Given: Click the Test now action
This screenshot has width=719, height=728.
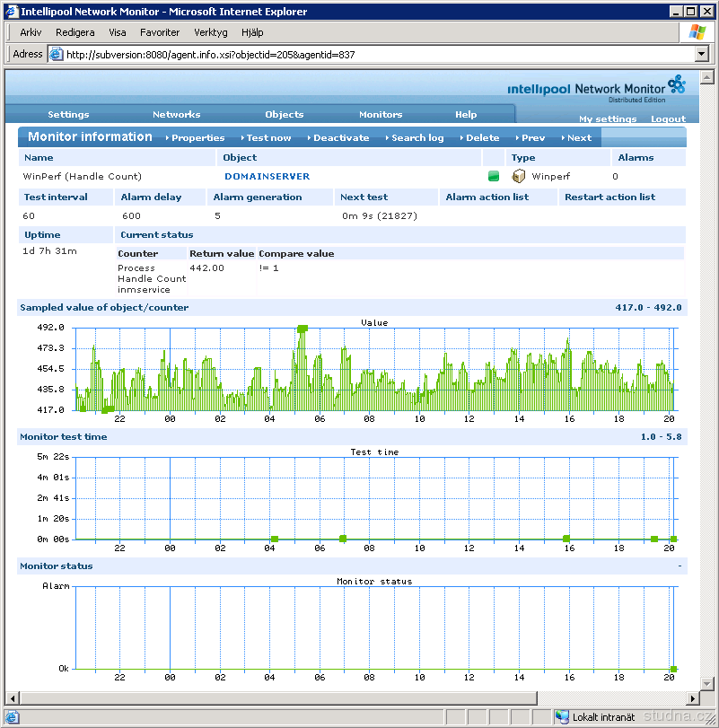Looking at the screenshot, I should coord(268,138).
